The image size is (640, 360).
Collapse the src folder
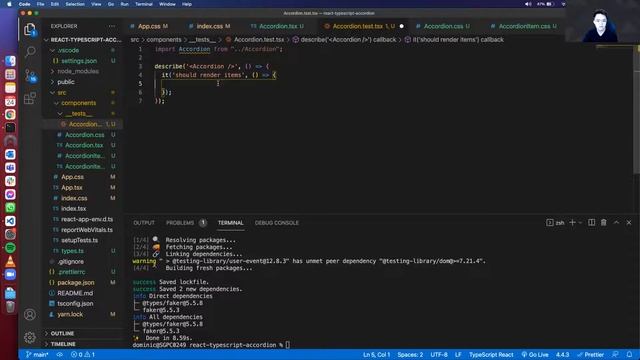[52, 92]
